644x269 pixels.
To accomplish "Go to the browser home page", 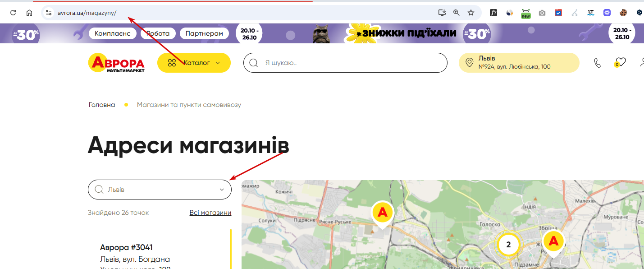I will [x=29, y=13].
